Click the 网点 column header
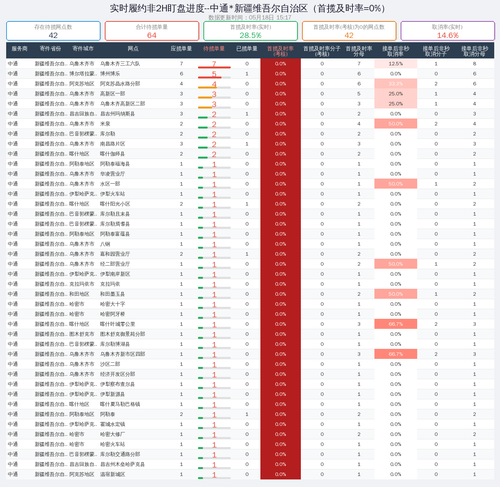The height and width of the screenshot is (487, 500). (133, 49)
